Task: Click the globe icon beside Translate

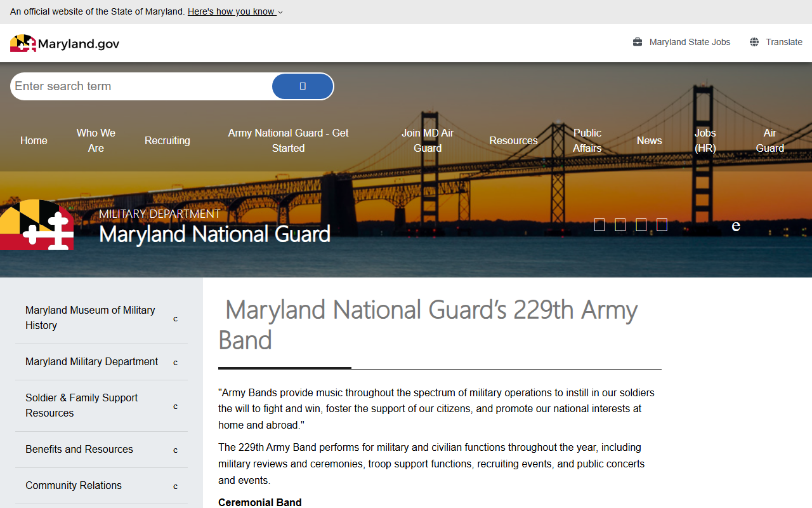Action: tap(754, 42)
